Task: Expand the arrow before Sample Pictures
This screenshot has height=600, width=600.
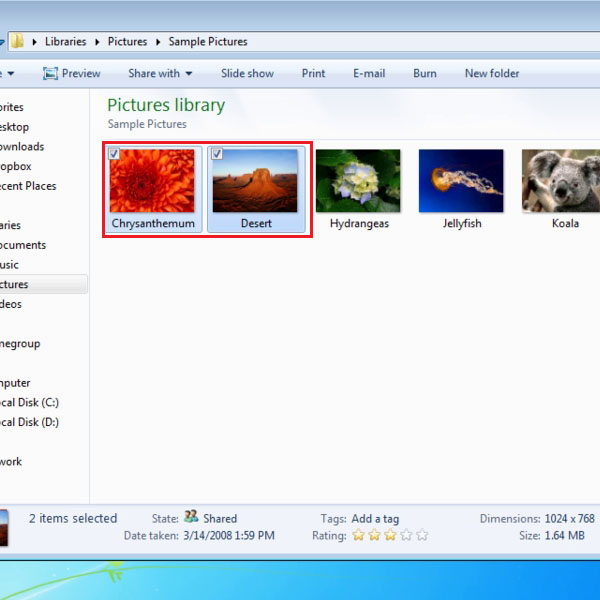Action: pyautogui.click(x=158, y=42)
